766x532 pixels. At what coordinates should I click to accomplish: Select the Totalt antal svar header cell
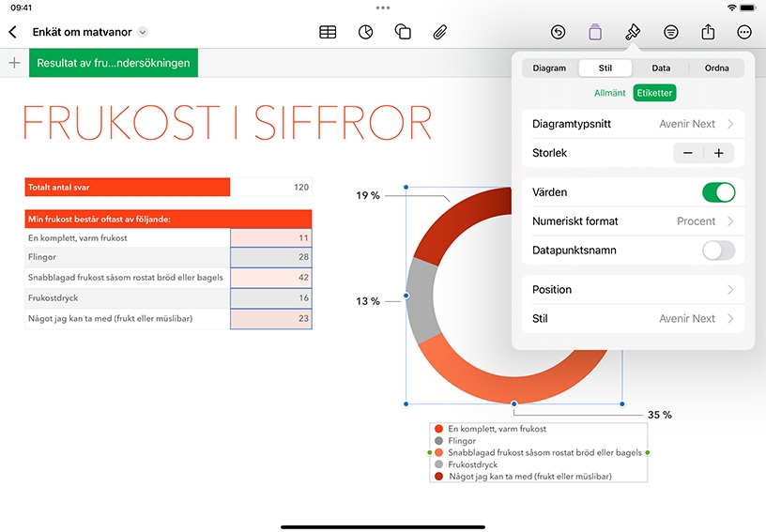(x=127, y=187)
